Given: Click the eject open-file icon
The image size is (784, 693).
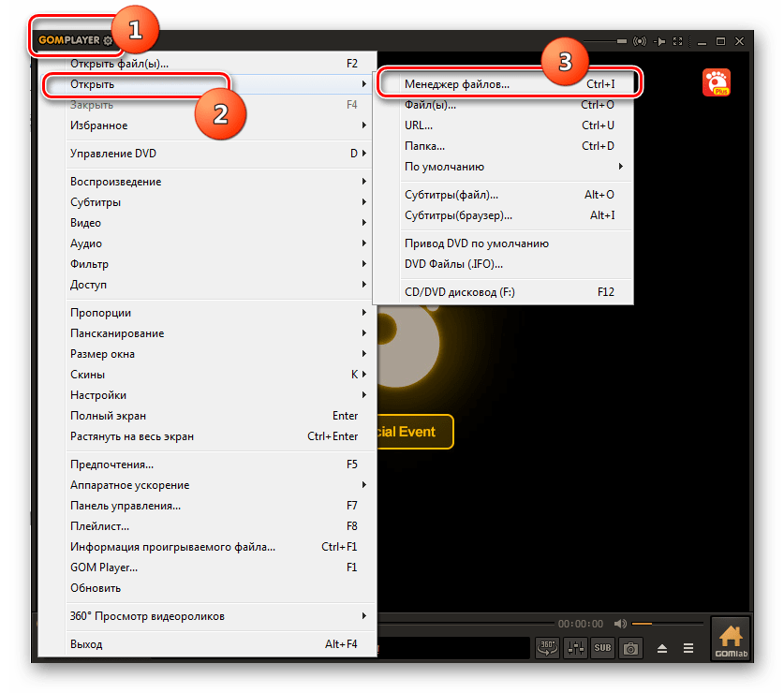Looking at the screenshot, I should point(662,648).
